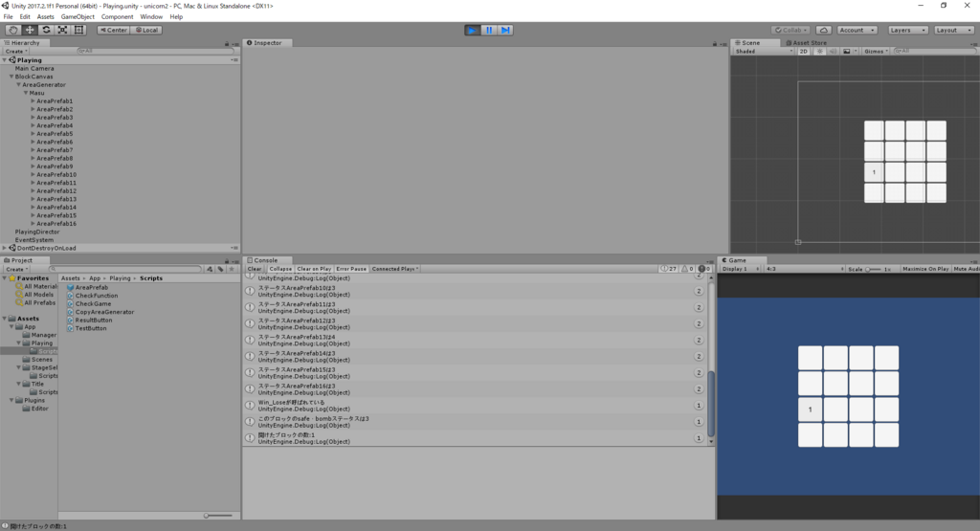Screen dimensions: 980x531
Task: Open Display 1 dropdown in Game view
Action: click(740, 269)
